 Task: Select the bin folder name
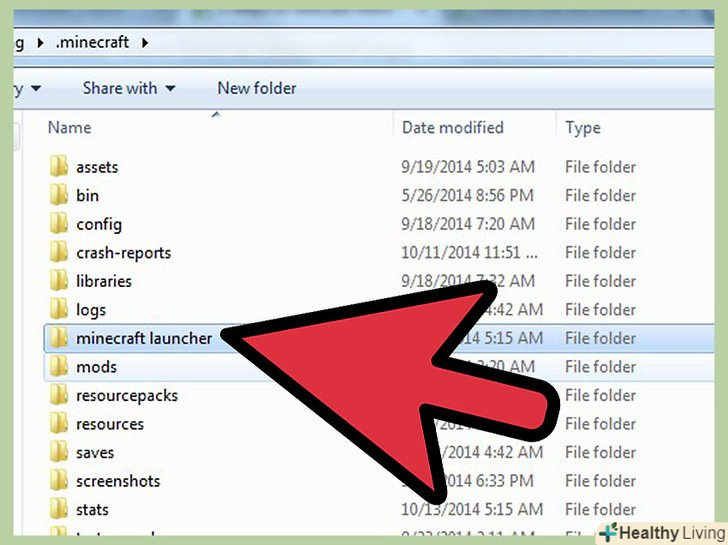click(87, 195)
